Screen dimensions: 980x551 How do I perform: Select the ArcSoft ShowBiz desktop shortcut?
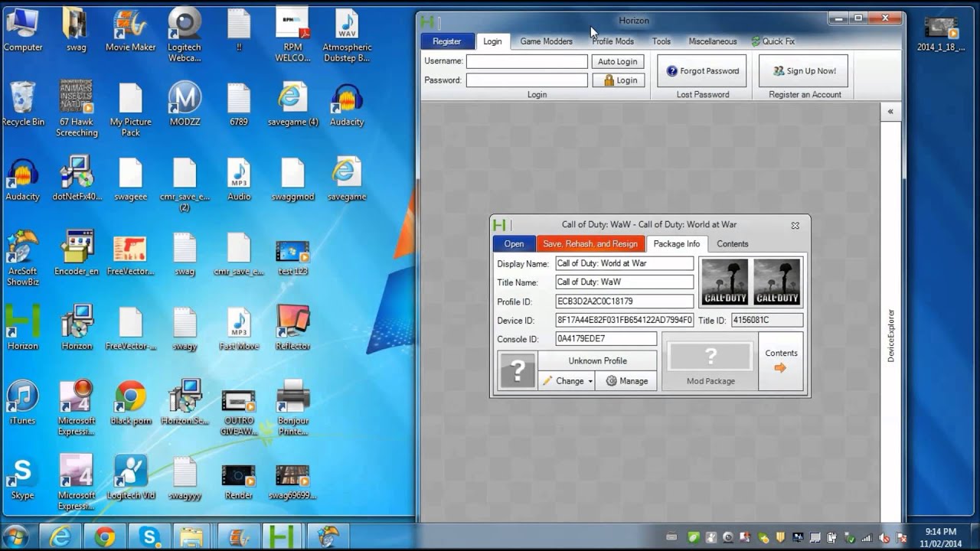click(22, 259)
